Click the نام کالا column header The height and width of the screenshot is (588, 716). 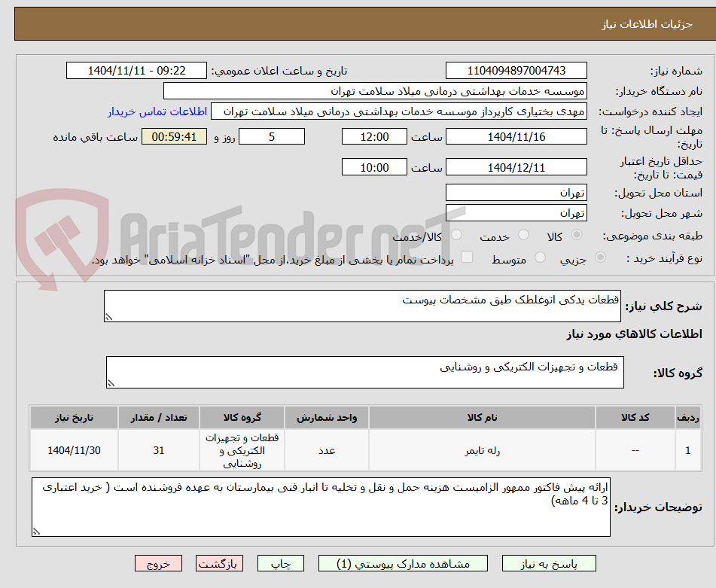(482, 417)
